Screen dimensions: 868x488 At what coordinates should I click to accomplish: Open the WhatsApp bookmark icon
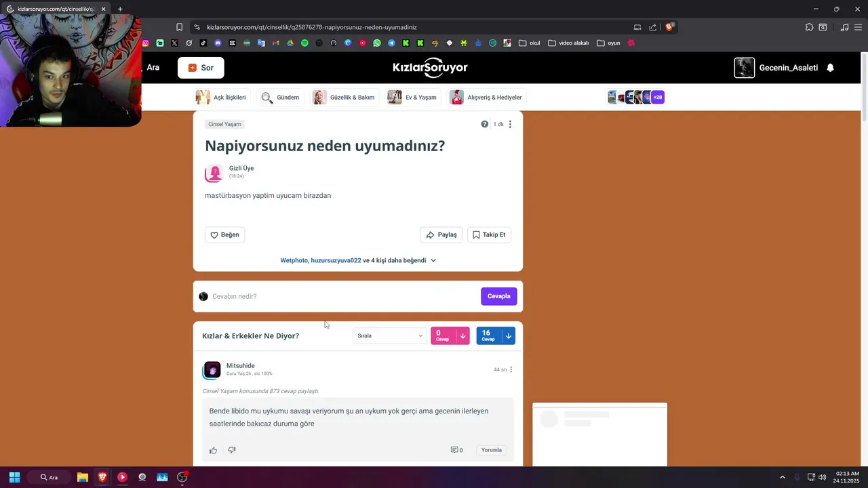click(x=377, y=43)
